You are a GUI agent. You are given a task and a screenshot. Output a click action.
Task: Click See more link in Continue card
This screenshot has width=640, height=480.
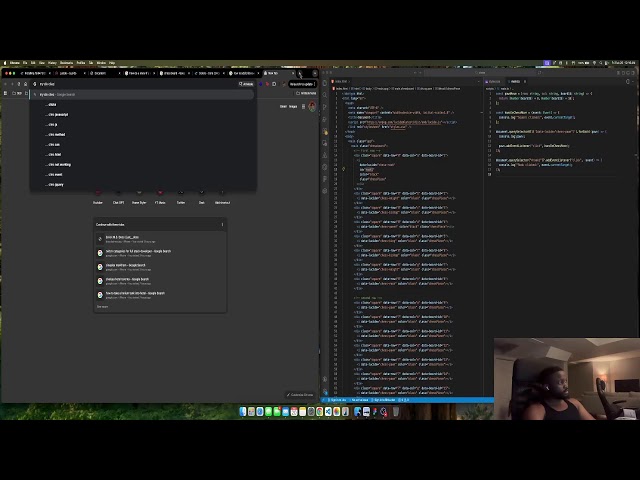[x=102, y=307]
